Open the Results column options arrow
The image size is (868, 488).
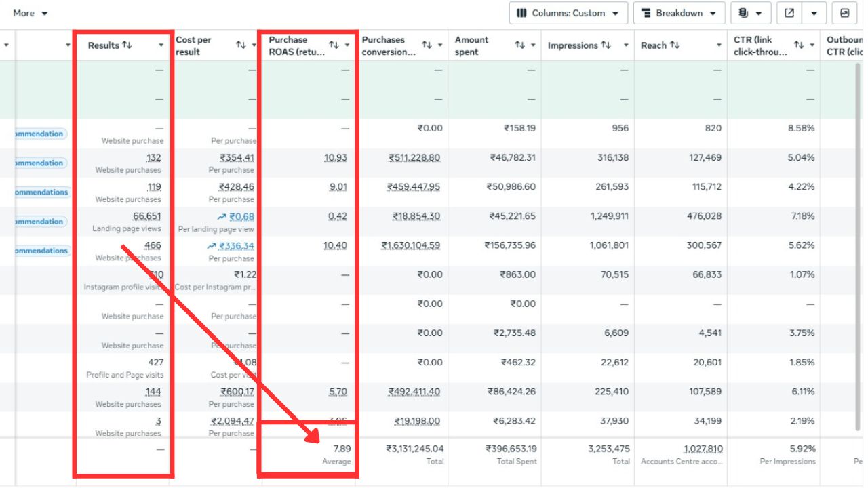click(161, 45)
